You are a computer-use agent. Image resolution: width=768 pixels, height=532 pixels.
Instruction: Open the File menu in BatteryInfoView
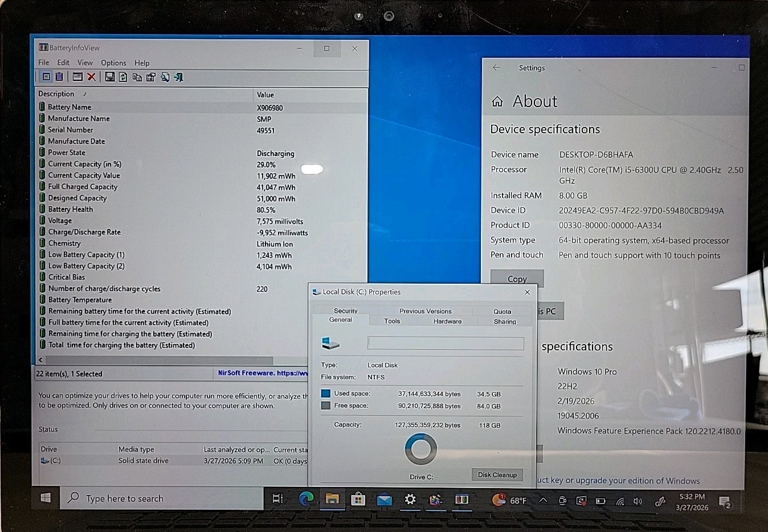point(44,63)
